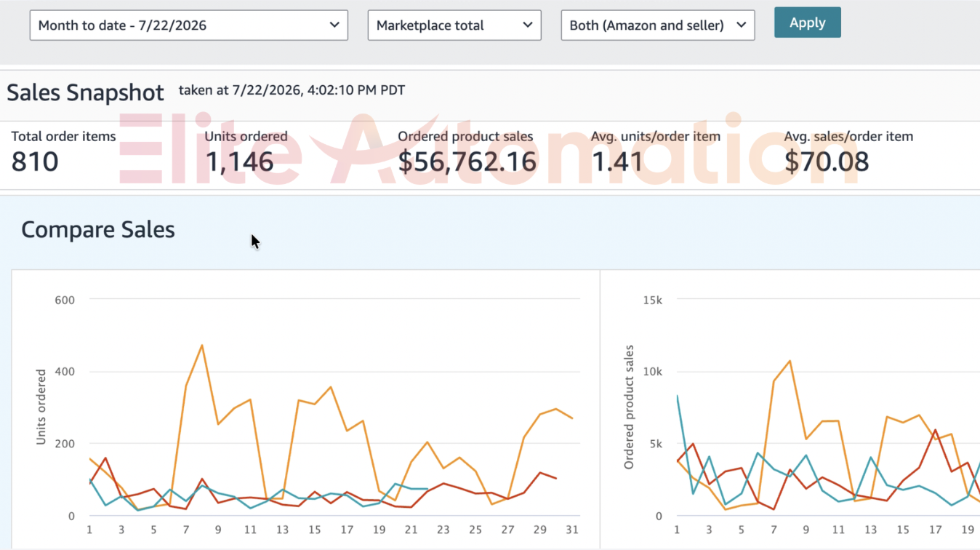This screenshot has height=550, width=980.
Task: Click the 600 label on units chart
Action: click(65, 299)
